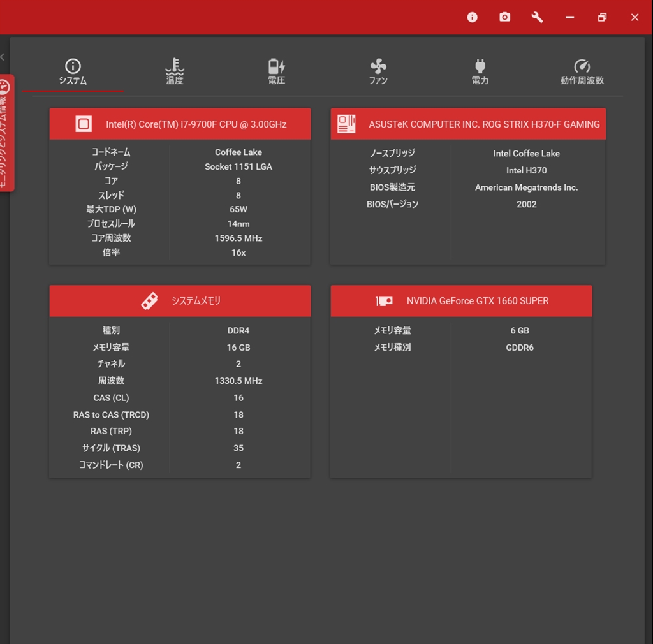Viewport: 653px width, 644px height.
Task: Click the 16 GB memory capacity
Action: coord(238,347)
